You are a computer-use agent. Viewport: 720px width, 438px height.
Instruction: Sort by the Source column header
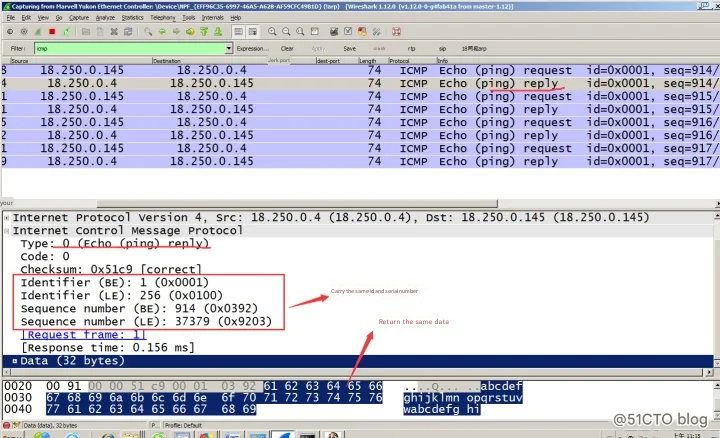[x=80, y=61]
